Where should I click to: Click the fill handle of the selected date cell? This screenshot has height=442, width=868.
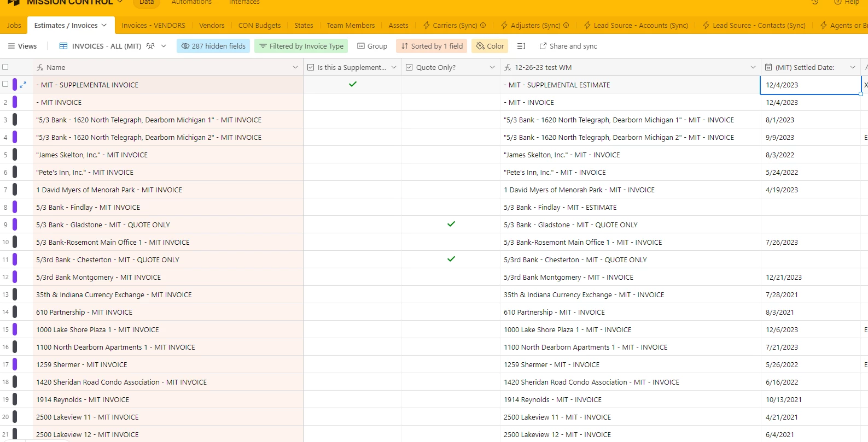click(861, 94)
